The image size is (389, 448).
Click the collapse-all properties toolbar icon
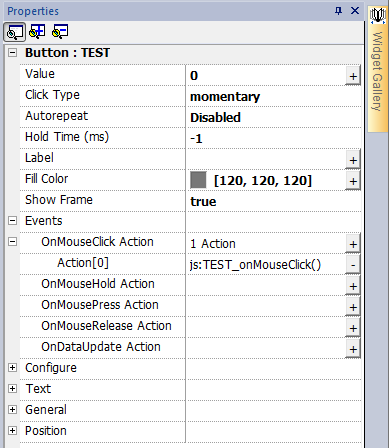coord(60,32)
